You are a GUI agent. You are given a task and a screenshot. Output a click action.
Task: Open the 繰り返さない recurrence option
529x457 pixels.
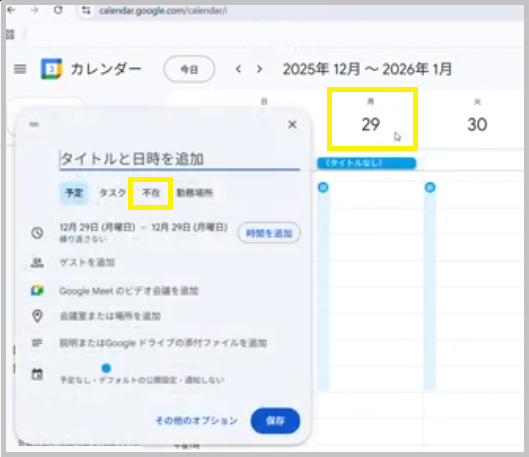(x=83, y=239)
